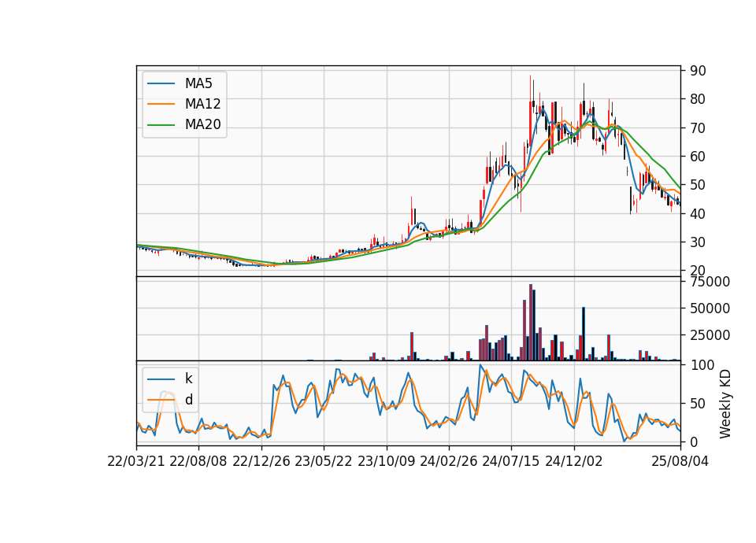
Task: Click the 22/08/08 date tick label
Action: (198, 461)
